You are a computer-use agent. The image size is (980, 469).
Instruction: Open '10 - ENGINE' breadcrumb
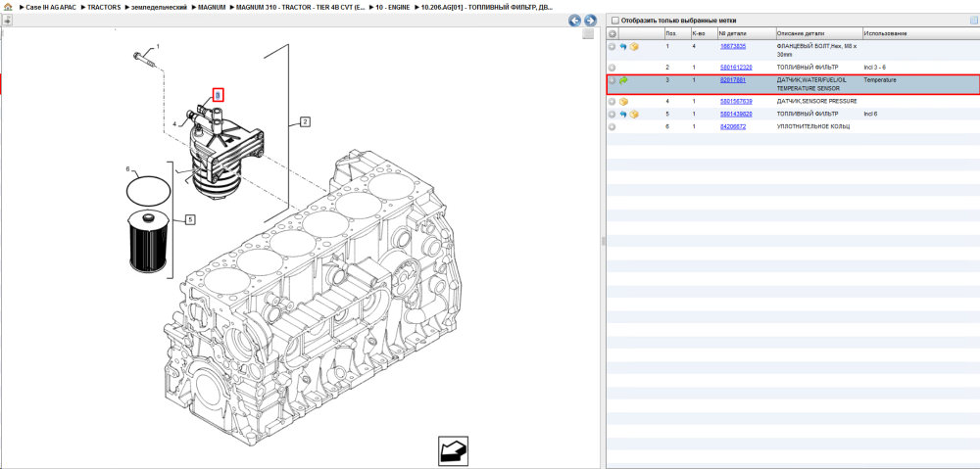pyautogui.click(x=393, y=7)
